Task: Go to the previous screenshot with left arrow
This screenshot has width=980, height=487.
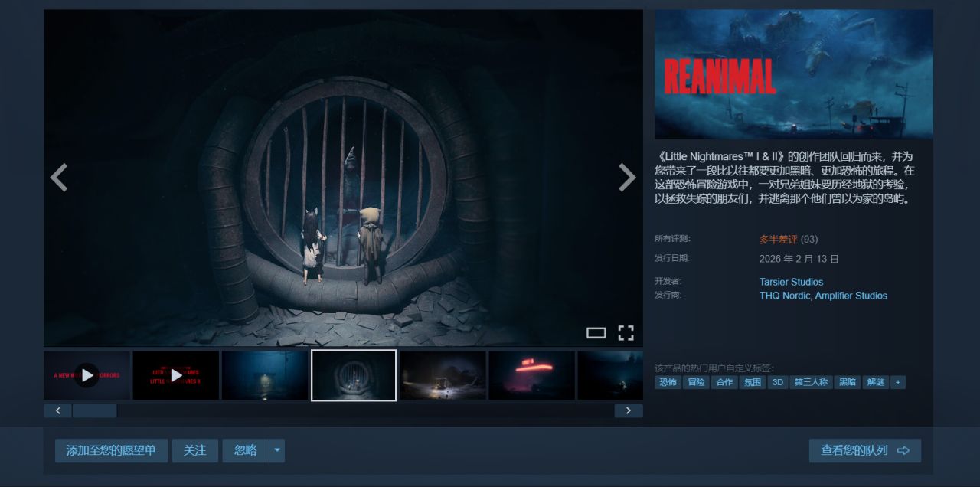Action: point(59,178)
